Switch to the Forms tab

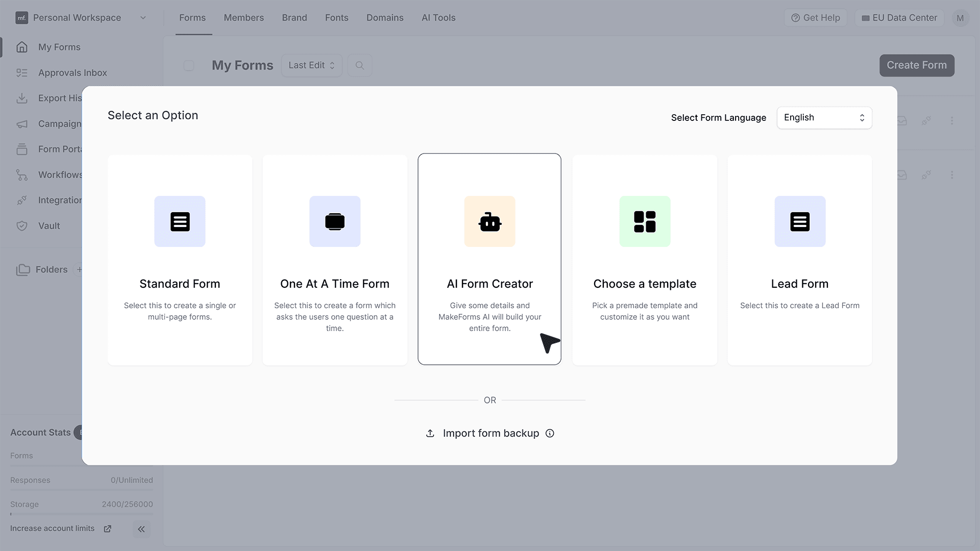(x=192, y=18)
